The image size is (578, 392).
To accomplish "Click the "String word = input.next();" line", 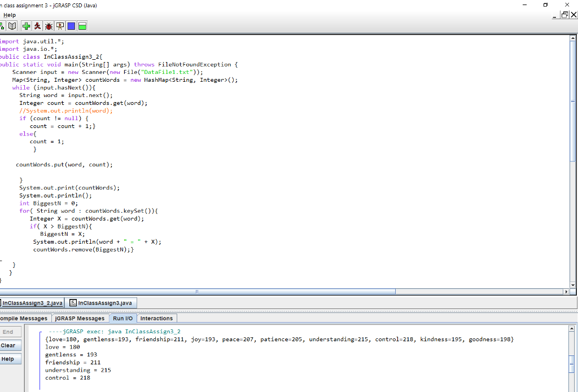I will (x=66, y=95).
